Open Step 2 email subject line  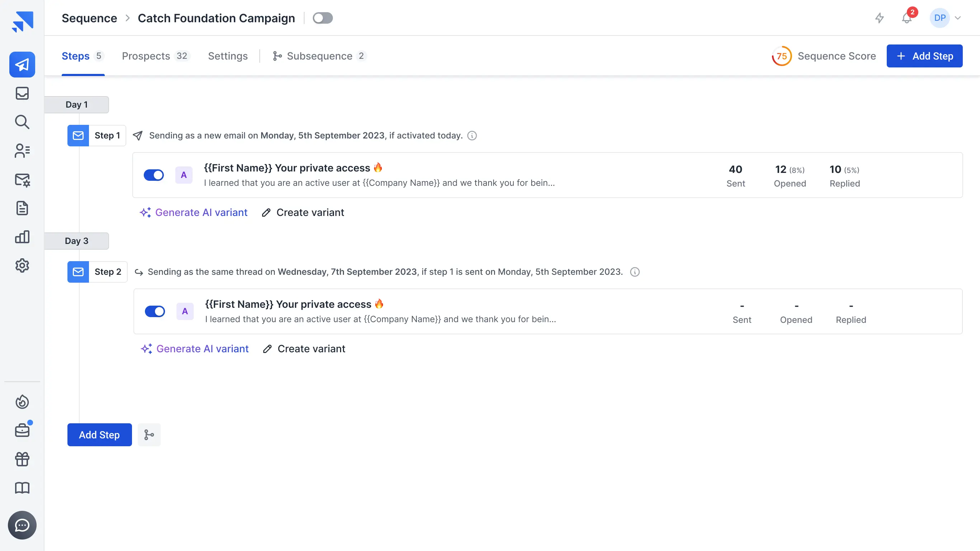pyautogui.click(x=295, y=304)
